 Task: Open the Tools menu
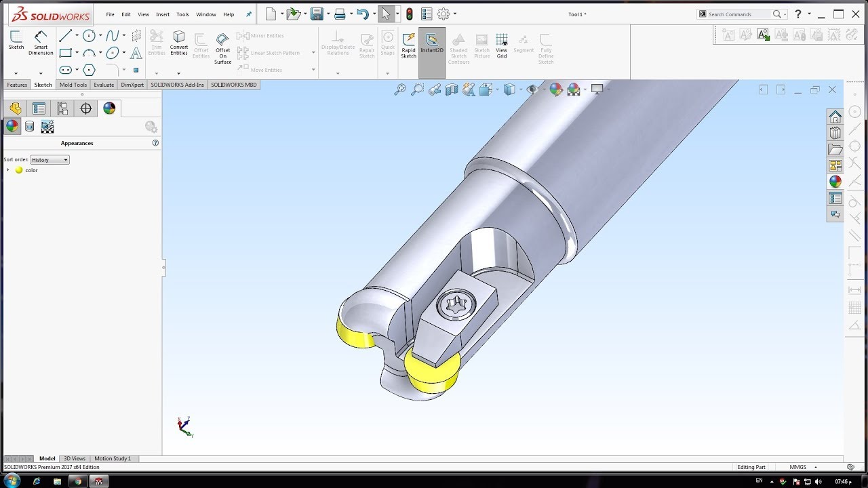(x=182, y=14)
